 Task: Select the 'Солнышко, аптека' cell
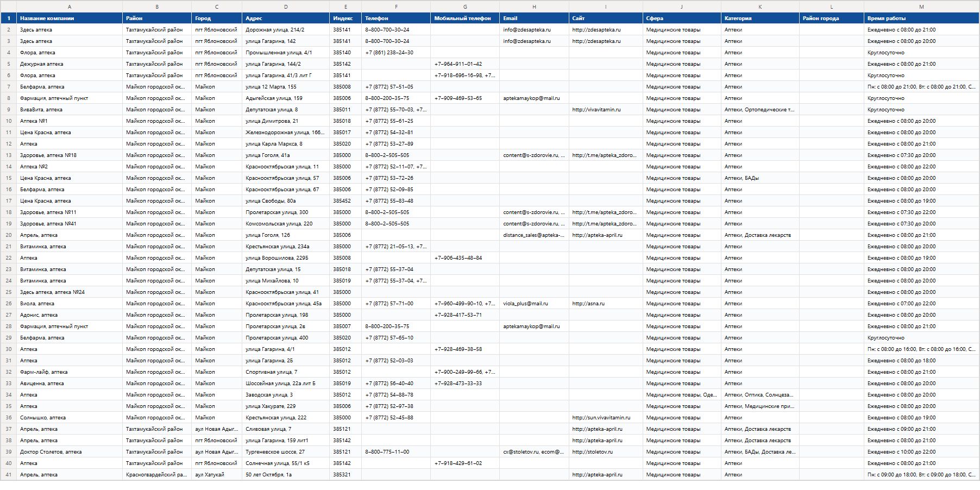point(70,417)
